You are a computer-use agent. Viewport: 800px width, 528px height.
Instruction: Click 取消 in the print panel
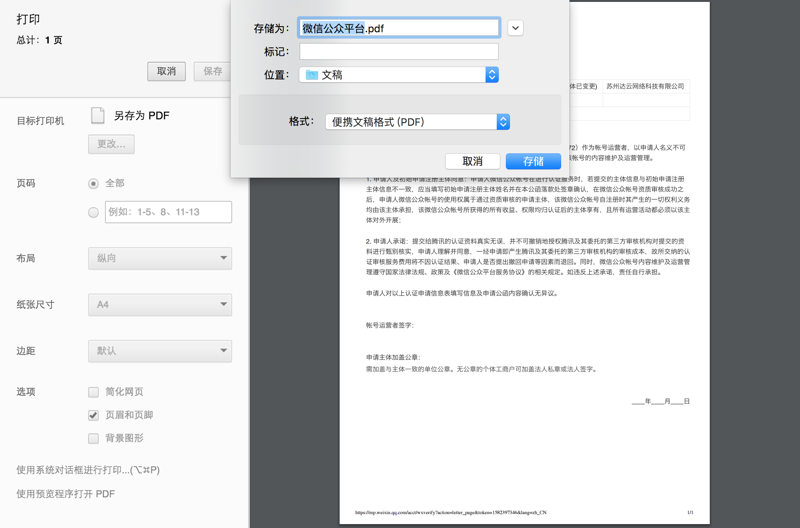[x=166, y=71]
